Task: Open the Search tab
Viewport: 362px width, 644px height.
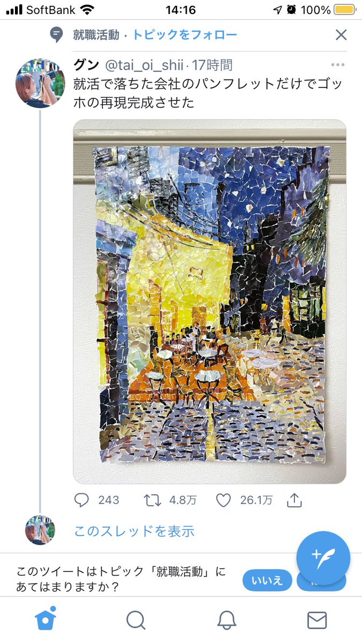Action: [136, 620]
